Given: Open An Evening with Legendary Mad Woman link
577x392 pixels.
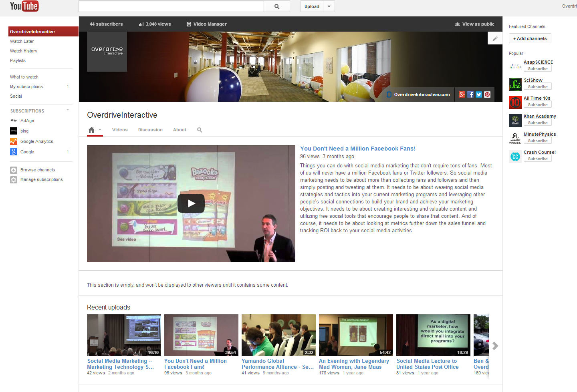Looking at the screenshot, I should coord(354,364).
